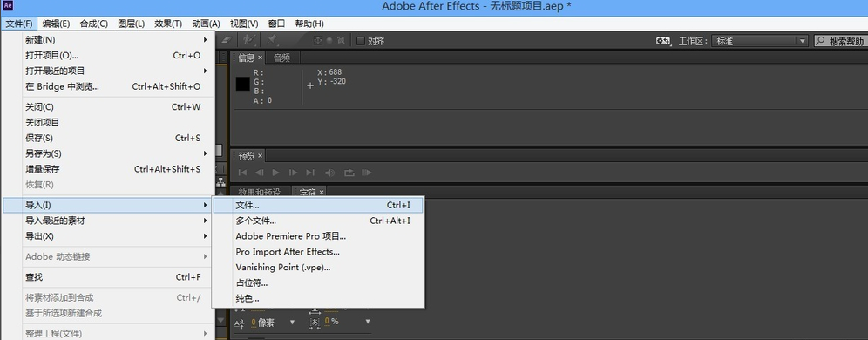
Task: Choose 查找 in the File menu
Action: pyautogui.click(x=108, y=277)
